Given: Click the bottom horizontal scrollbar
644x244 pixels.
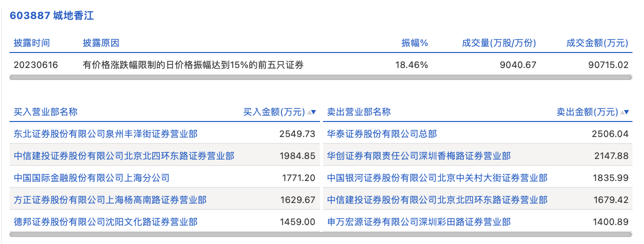Looking at the screenshot, I should pos(320,234).
